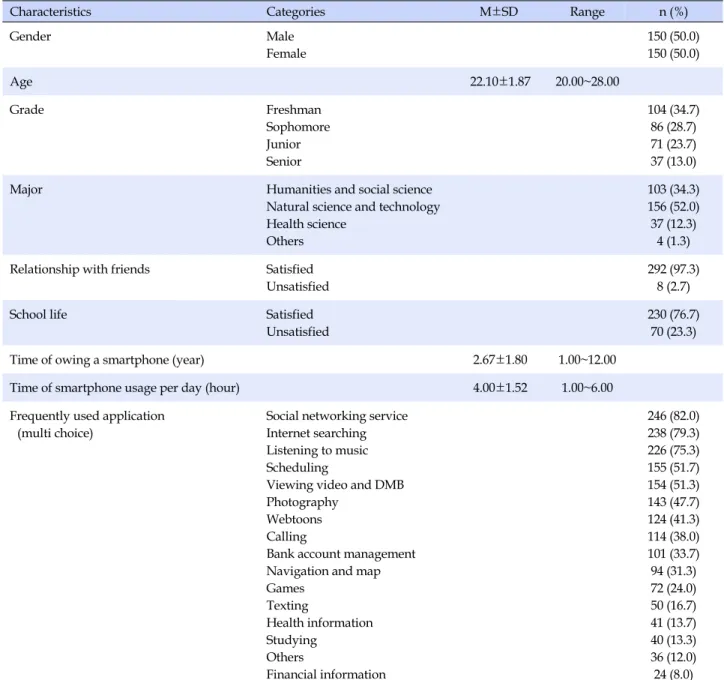Click the 'Scheduling' category
Image resolution: width=724 pixels, height=680 pixels.
(297, 468)
